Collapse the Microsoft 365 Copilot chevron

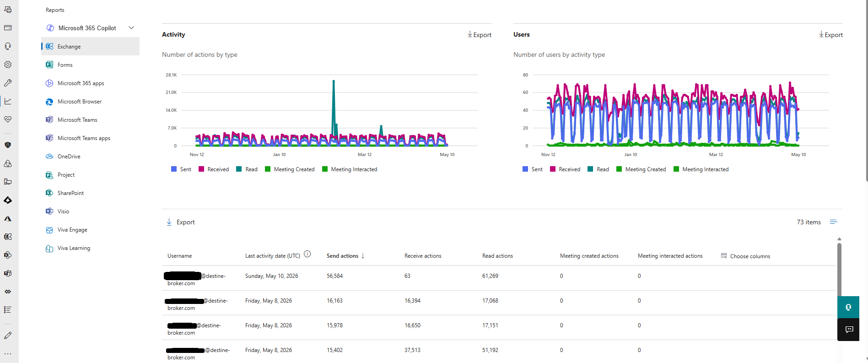click(131, 28)
